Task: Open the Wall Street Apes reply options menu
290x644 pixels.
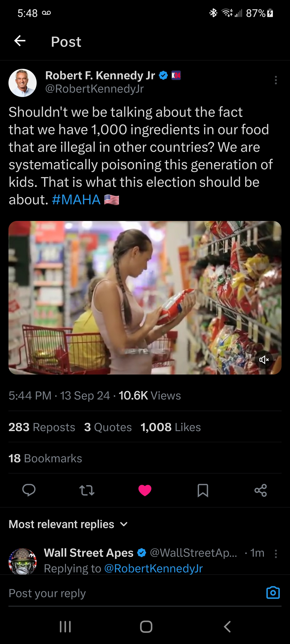Action: click(x=276, y=553)
